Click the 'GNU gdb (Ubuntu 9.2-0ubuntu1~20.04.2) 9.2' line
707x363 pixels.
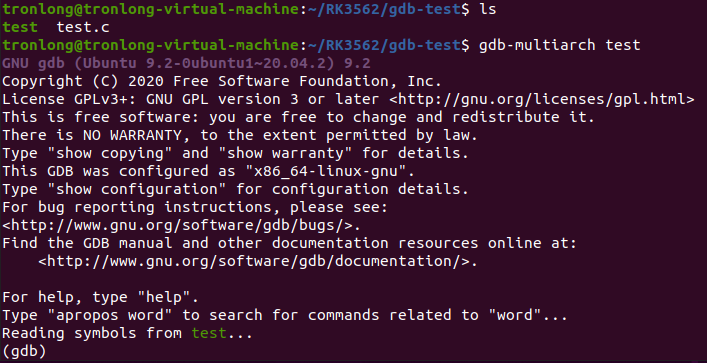186,63
